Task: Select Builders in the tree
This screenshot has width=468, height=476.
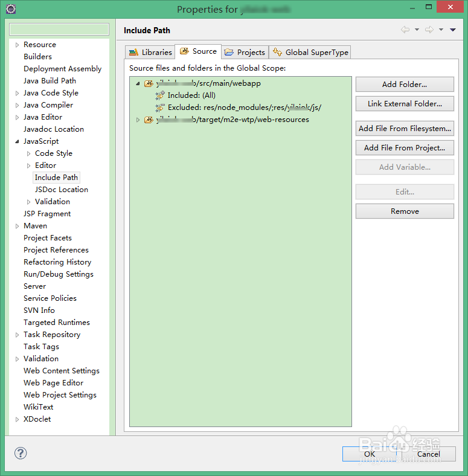Action: point(37,57)
